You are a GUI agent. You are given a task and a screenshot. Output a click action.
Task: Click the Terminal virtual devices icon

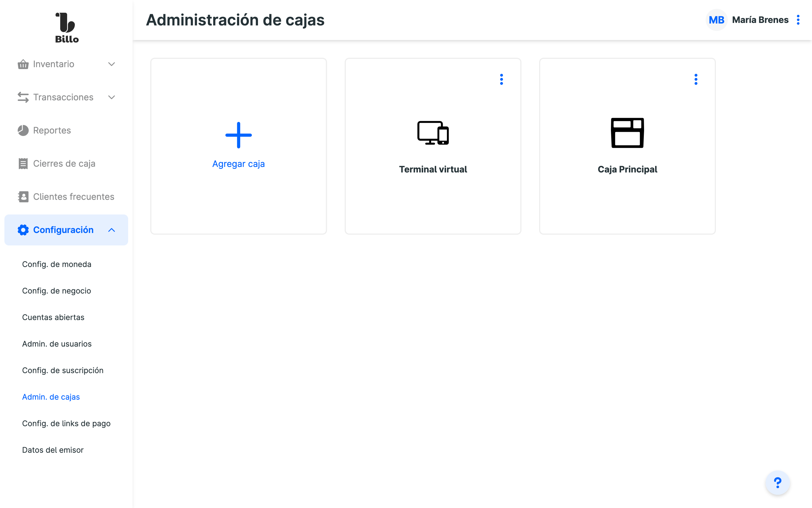(433, 133)
